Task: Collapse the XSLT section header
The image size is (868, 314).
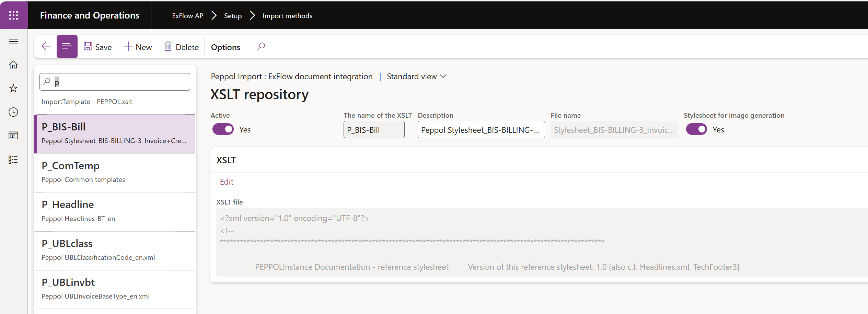Action: 539,160
